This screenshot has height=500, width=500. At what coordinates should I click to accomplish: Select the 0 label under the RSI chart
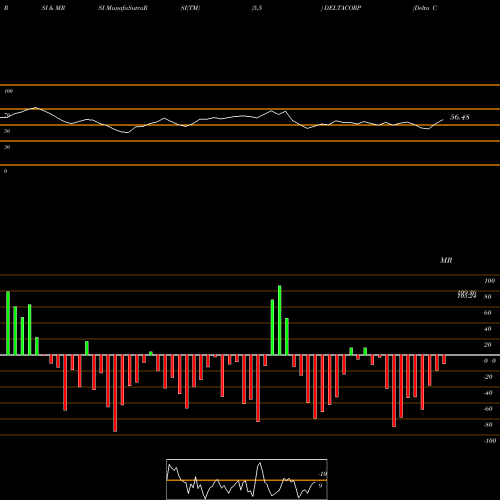tap(5, 171)
